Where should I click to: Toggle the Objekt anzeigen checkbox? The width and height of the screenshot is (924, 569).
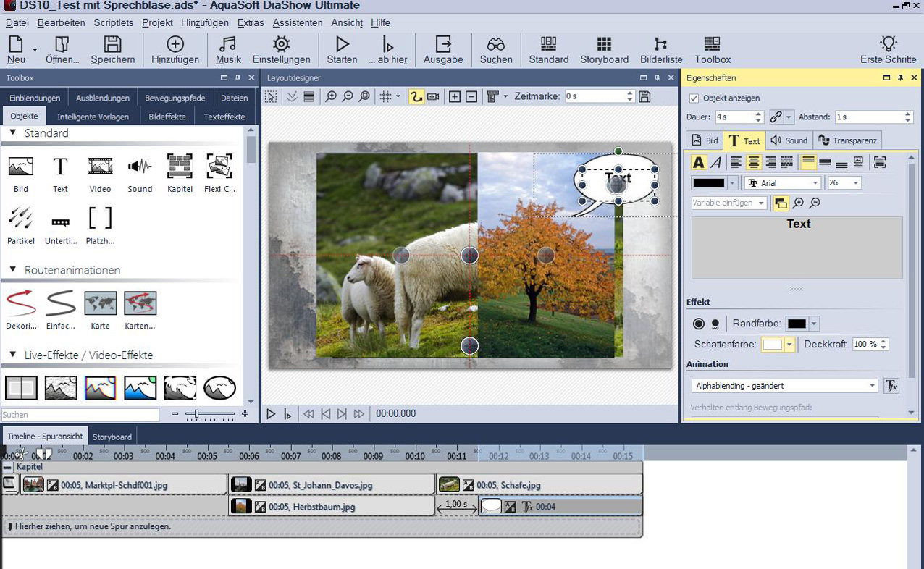tap(694, 98)
